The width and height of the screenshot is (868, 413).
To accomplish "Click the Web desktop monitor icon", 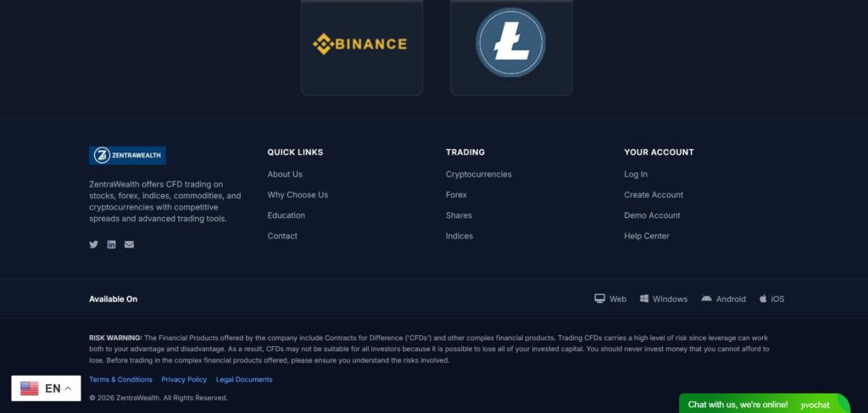I will click(x=599, y=299).
